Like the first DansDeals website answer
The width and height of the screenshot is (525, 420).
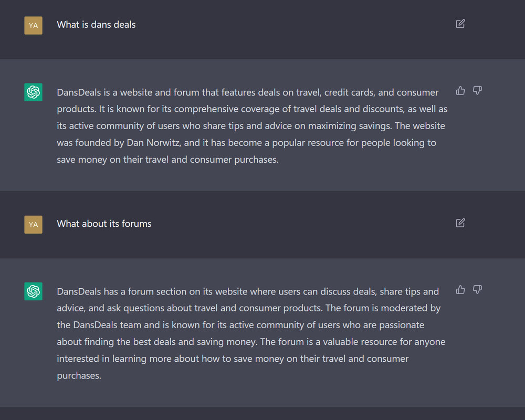460,90
